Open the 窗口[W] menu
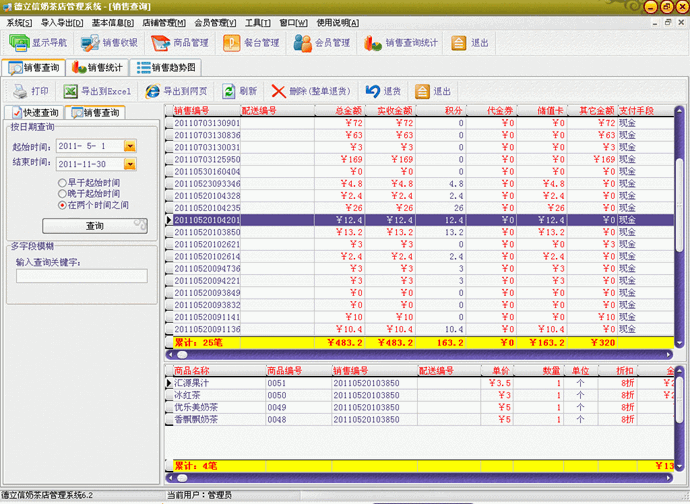Image resolution: width=690 pixels, height=504 pixels. tap(294, 23)
